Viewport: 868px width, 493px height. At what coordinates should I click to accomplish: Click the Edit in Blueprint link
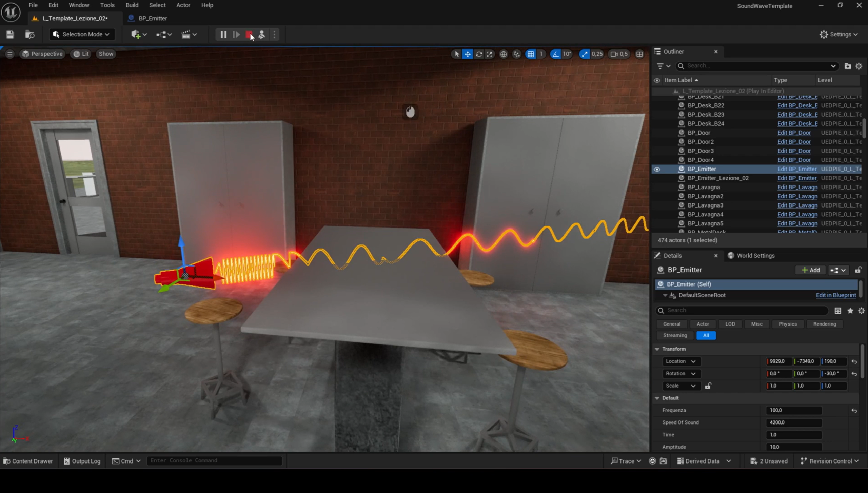(835, 295)
